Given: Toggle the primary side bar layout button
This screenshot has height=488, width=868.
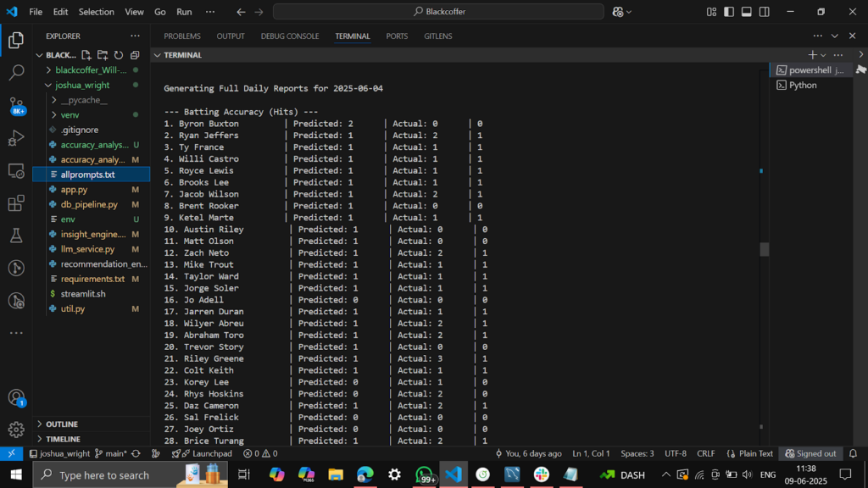Looking at the screenshot, I should pos(728,12).
